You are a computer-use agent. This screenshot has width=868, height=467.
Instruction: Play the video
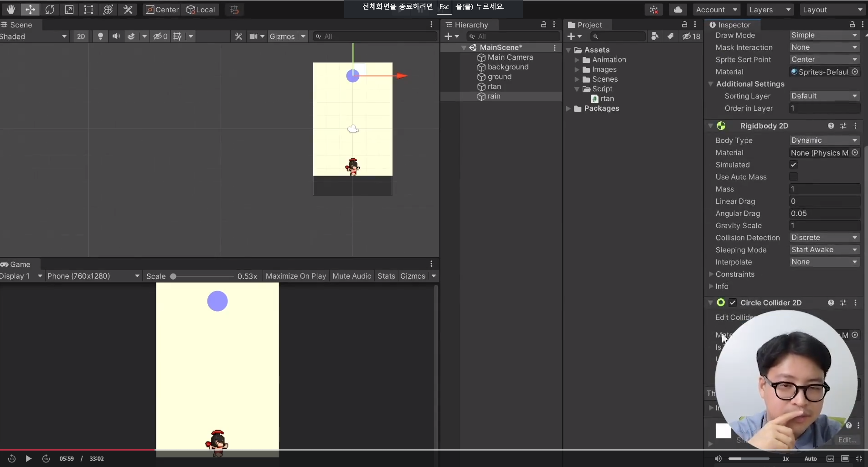[x=28, y=459]
